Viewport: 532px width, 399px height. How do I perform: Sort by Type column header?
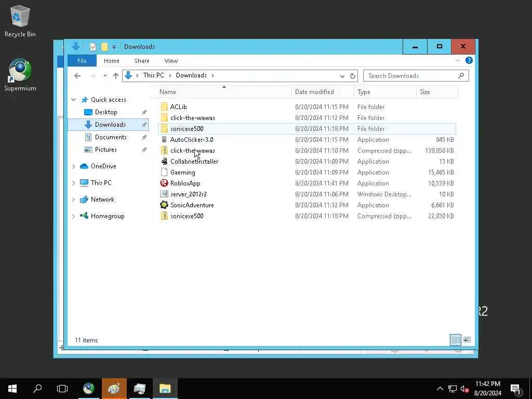click(385, 92)
